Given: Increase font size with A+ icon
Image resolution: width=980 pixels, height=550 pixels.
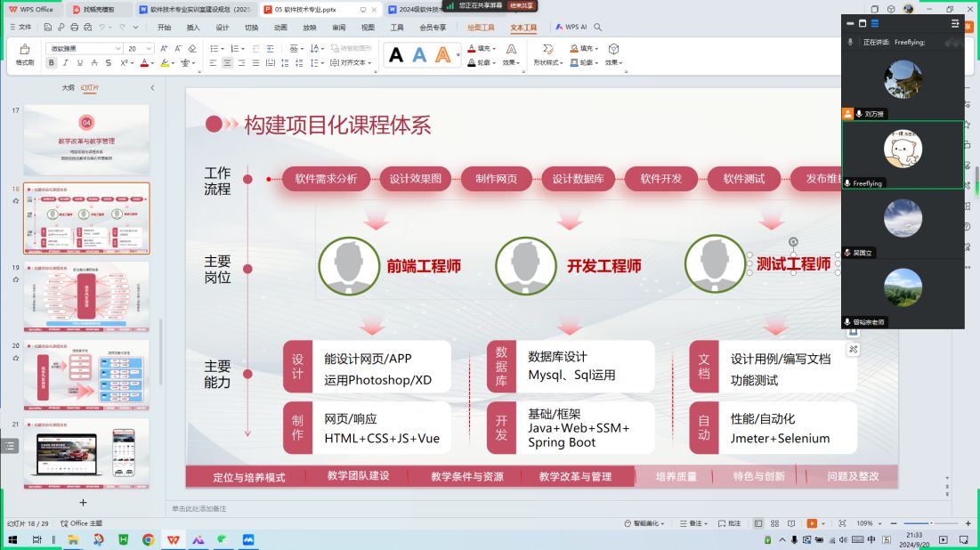Looking at the screenshot, I should click(164, 48).
